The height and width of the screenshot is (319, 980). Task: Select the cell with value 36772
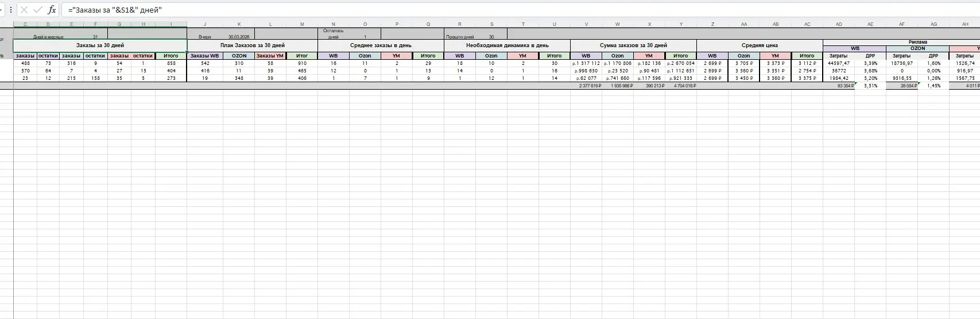tap(839, 71)
